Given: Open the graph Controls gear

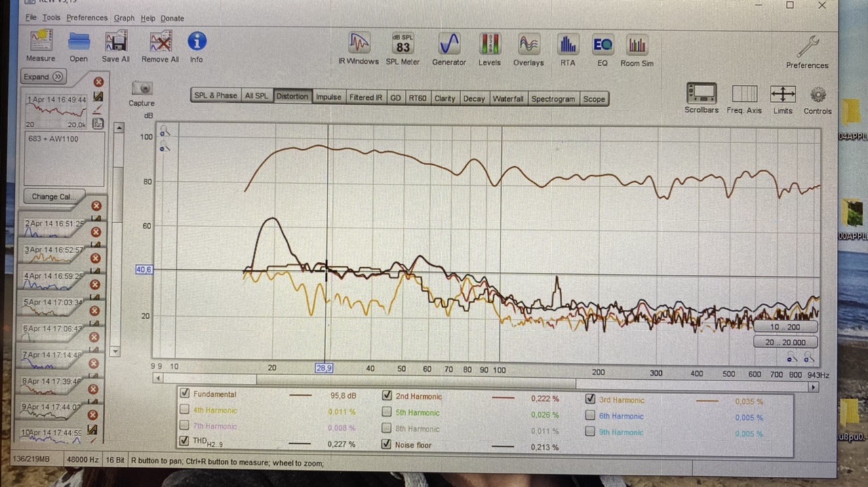Looking at the screenshot, I should (818, 94).
